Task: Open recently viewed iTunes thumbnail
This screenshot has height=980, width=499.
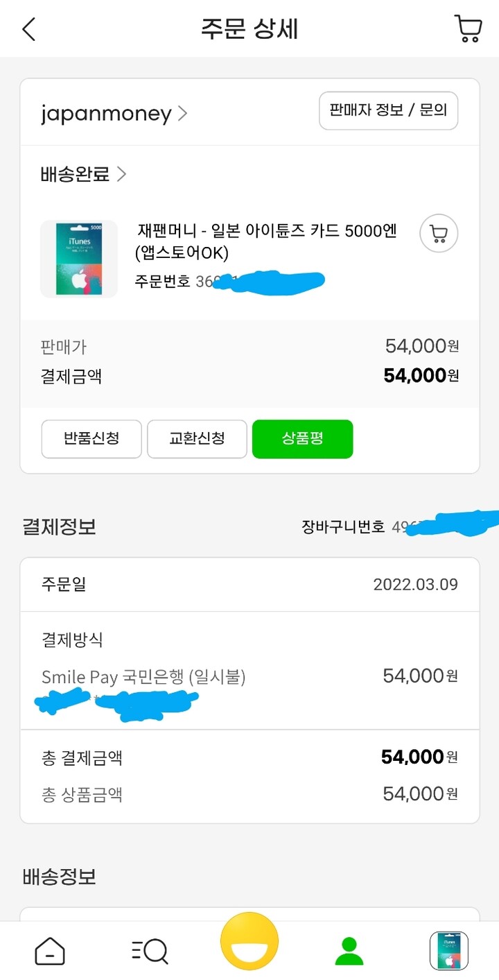Action: [x=448, y=950]
